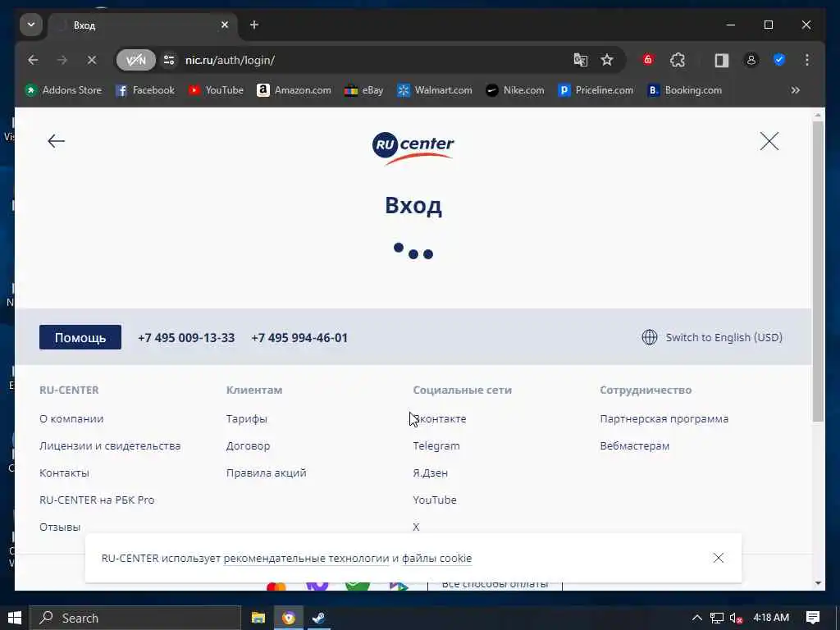This screenshot has width=840, height=630.
Task: Open the Booking.com bookmark
Action: click(685, 90)
